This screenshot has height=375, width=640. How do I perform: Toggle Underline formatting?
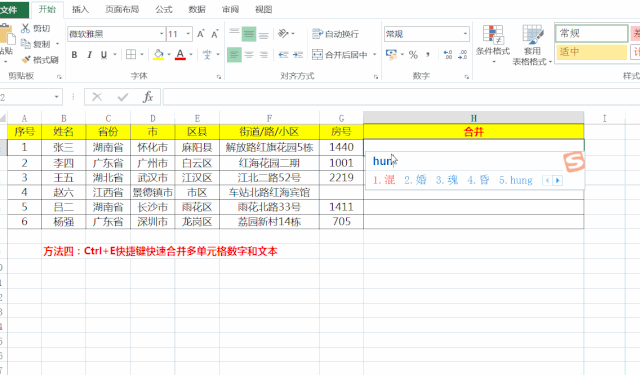click(x=104, y=54)
